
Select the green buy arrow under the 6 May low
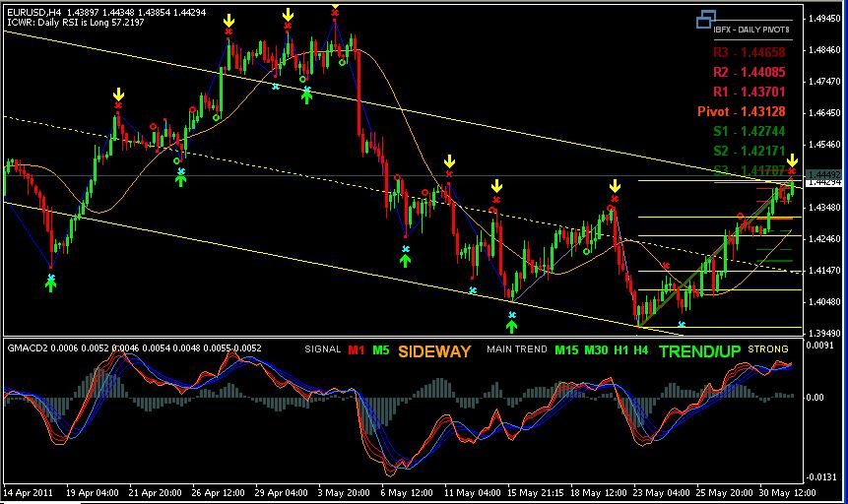(x=405, y=260)
